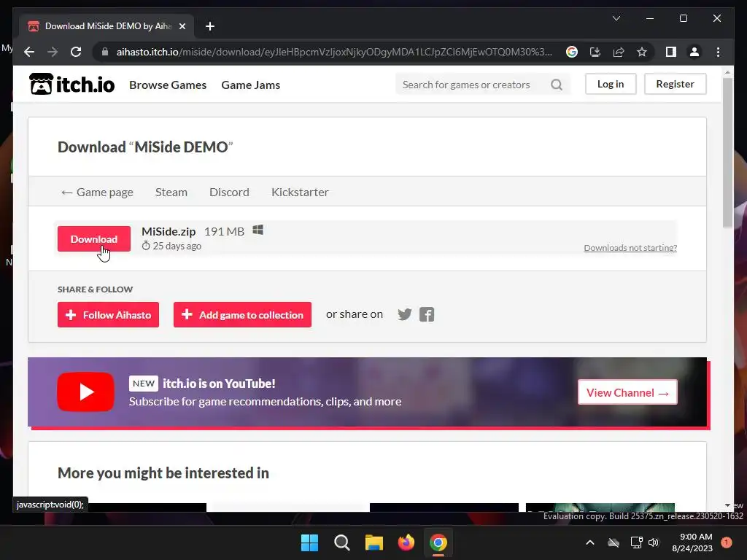Open Browse Games in navigation
Viewport: 747px width, 560px height.
click(x=168, y=85)
